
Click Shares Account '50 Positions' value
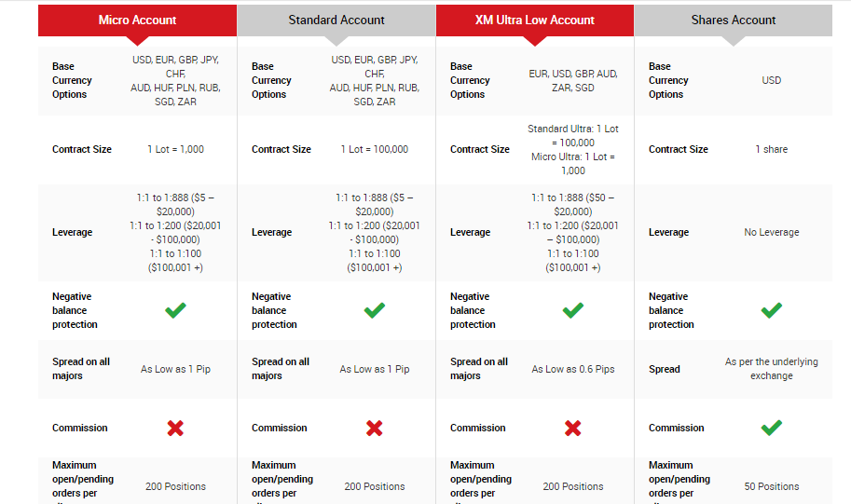[x=771, y=486]
